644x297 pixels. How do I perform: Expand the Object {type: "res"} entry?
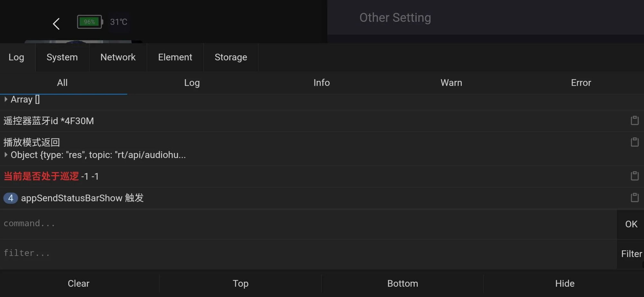6,155
